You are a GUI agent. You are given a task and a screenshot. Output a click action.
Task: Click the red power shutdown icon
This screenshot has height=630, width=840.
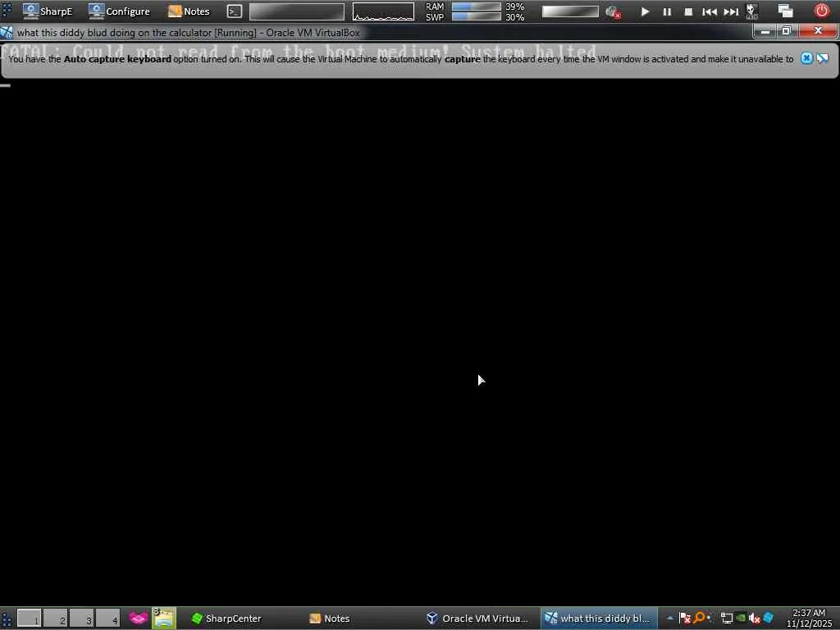pyautogui.click(x=821, y=11)
